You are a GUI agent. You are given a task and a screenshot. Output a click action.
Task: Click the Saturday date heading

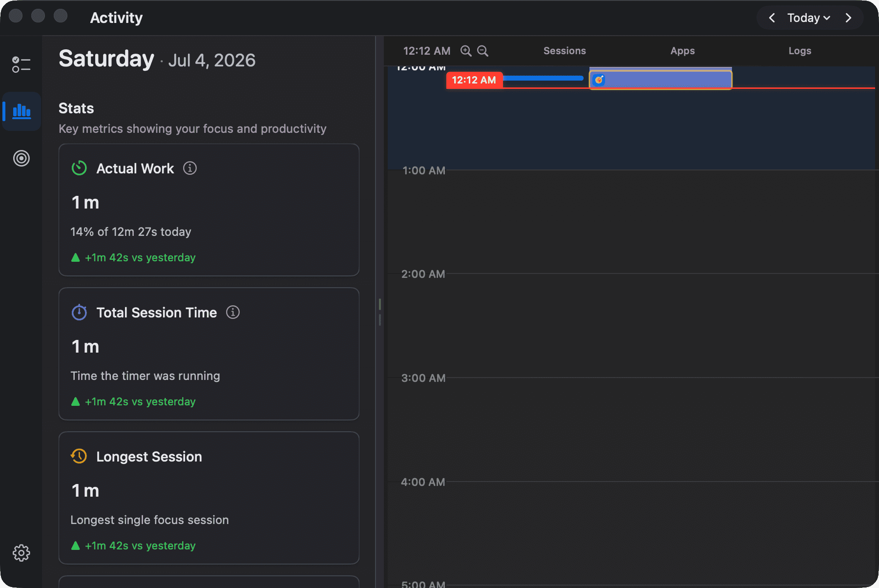pyautogui.click(x=106, y=59)
